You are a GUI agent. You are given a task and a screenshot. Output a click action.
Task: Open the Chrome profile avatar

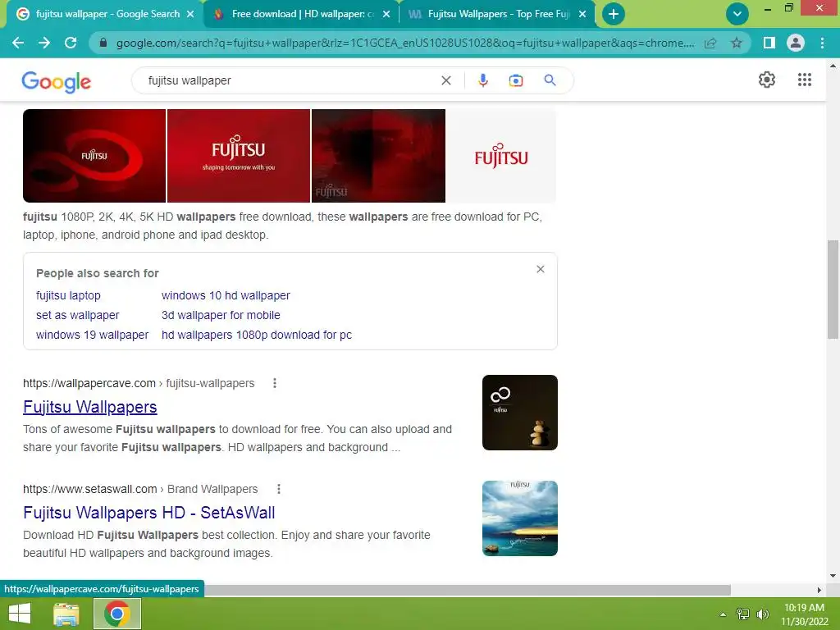(x=796, y=43)
